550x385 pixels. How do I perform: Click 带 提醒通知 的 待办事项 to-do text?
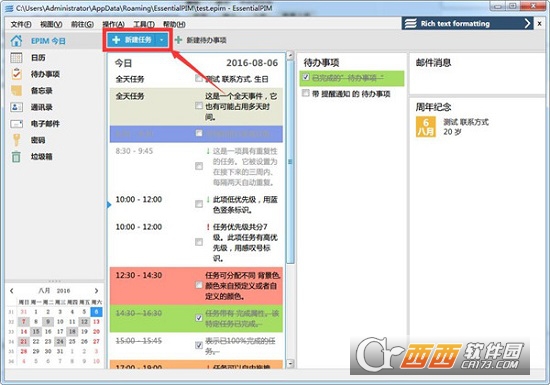[351, 94]
